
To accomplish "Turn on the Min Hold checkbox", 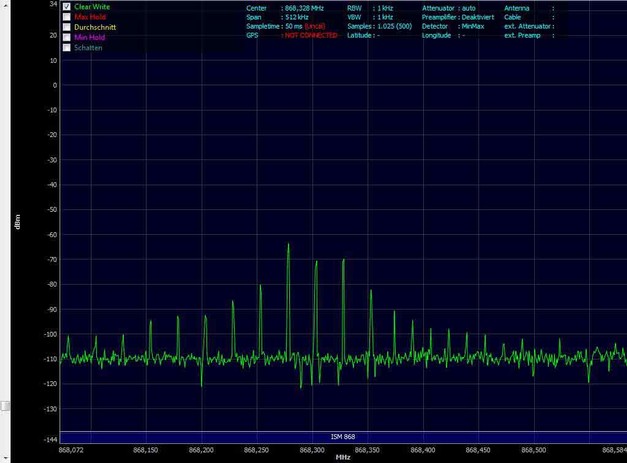I will click(x=67, y=37).
